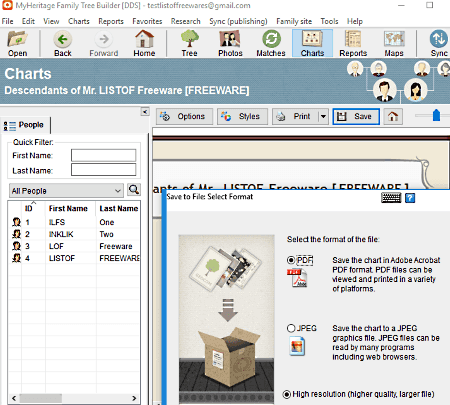Screen dimensions: 450x405
Task: Click person icon for INKLIK Two
Action: tap(16, 234)
